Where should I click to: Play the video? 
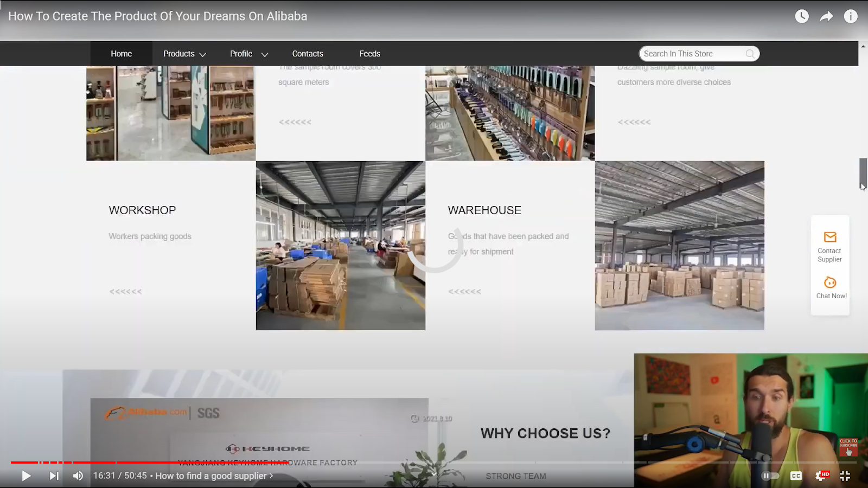pos(26,476)
